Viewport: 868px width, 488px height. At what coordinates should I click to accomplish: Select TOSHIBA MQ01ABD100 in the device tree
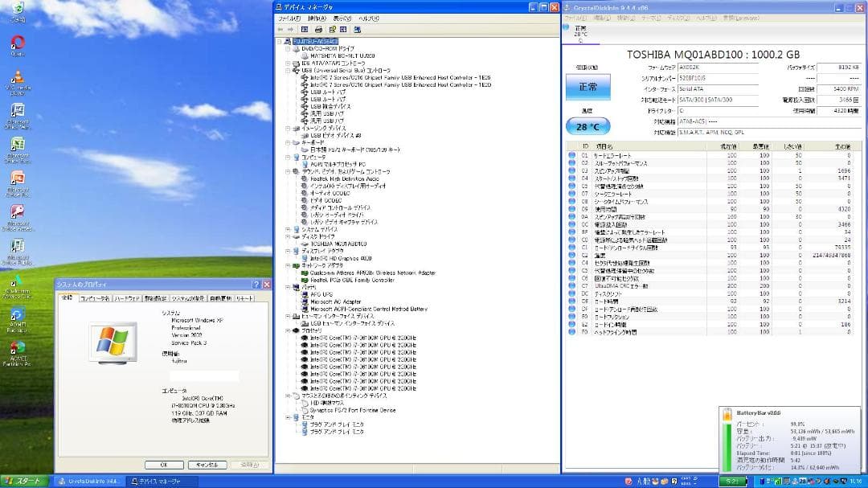point(338,244)
